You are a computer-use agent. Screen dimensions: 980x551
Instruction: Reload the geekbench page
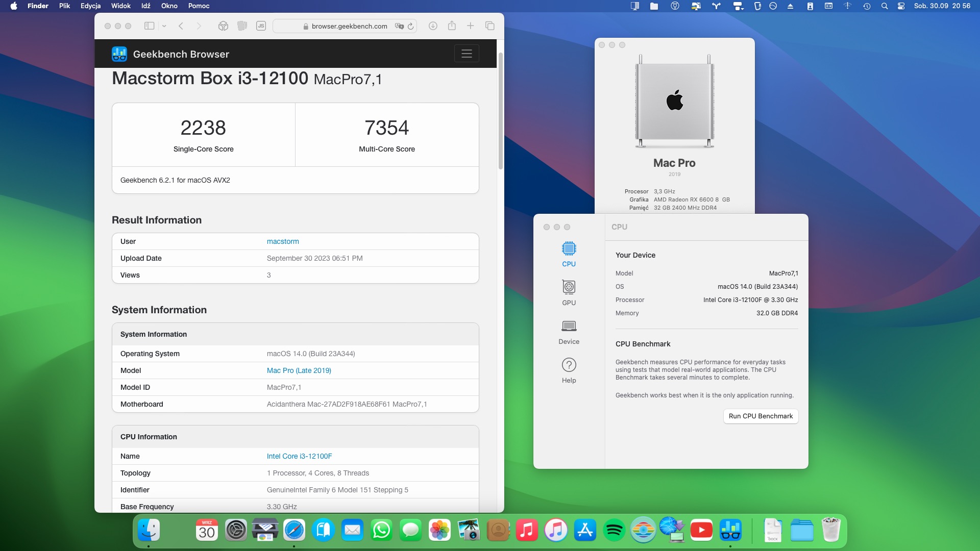coord(411,26)
